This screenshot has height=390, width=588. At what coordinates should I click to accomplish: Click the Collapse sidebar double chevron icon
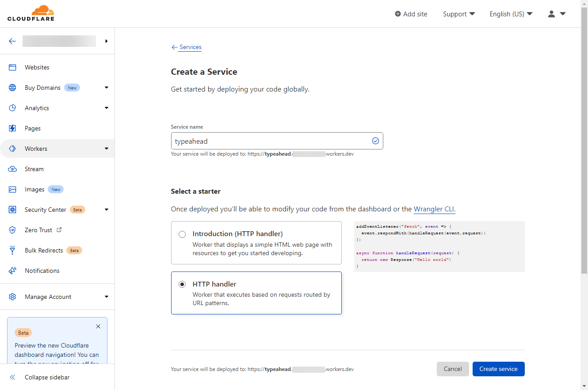12,377
